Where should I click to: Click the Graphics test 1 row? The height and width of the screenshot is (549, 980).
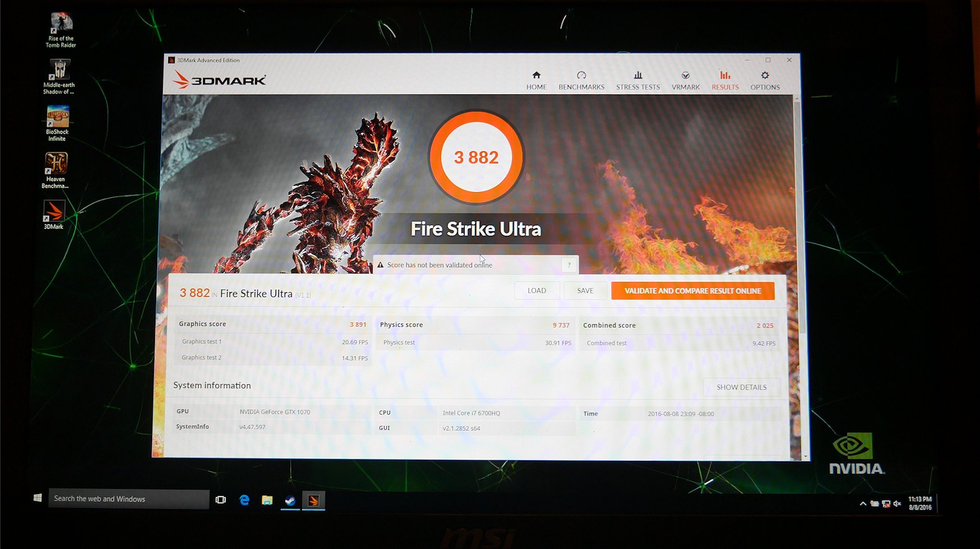(x=273, y=341)
